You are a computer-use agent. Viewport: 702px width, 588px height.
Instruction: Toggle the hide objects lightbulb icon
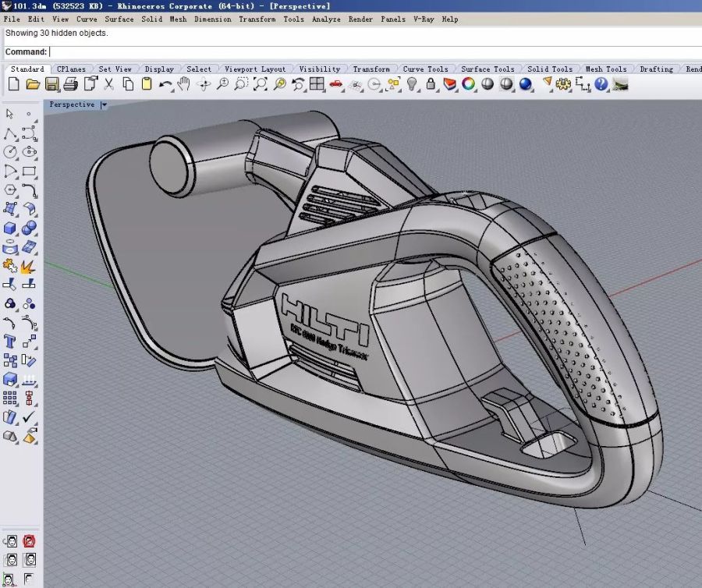tap(412, 84)
